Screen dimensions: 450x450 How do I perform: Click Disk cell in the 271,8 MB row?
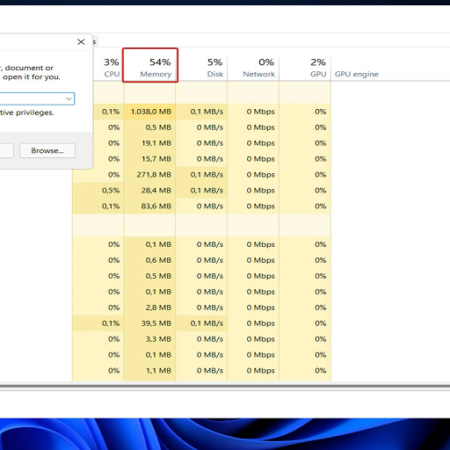click(x=202, y=175)
